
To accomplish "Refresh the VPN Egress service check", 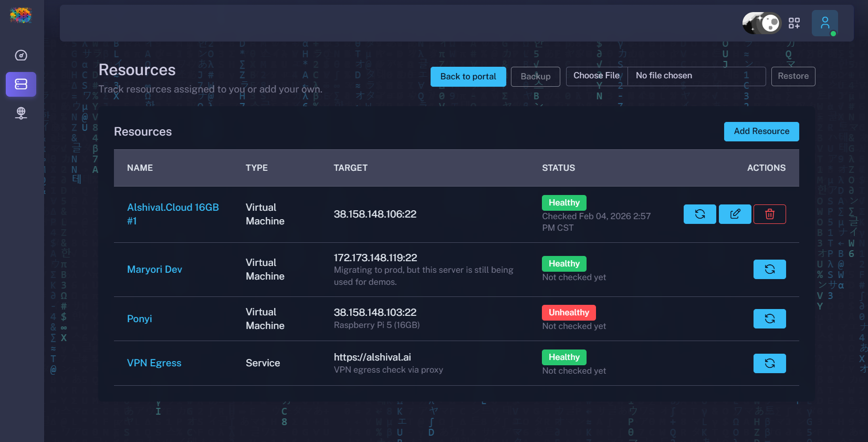I will (769, 363).
